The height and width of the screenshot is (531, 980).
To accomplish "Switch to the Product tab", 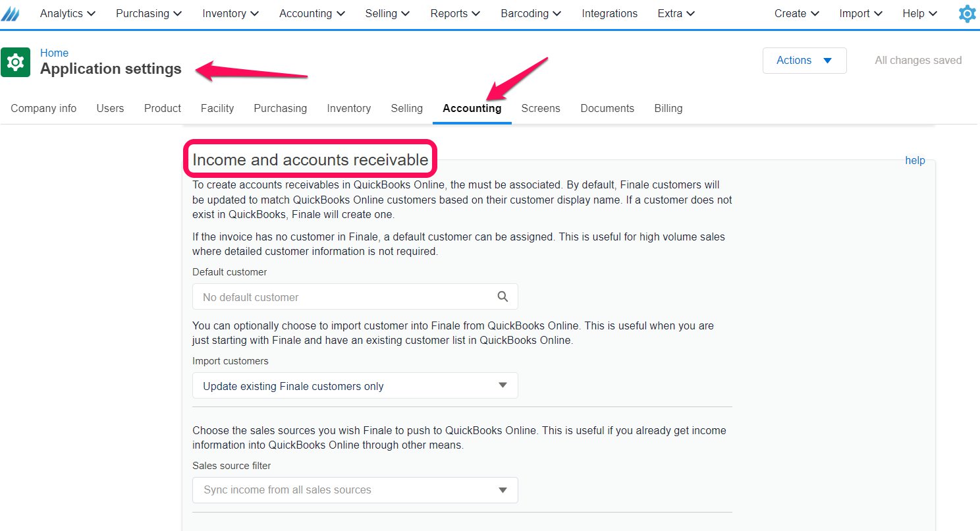I will (163, 108).
